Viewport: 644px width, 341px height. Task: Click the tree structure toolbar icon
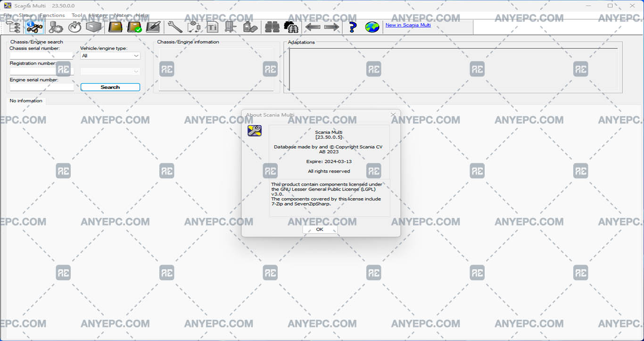click(13, 27)
